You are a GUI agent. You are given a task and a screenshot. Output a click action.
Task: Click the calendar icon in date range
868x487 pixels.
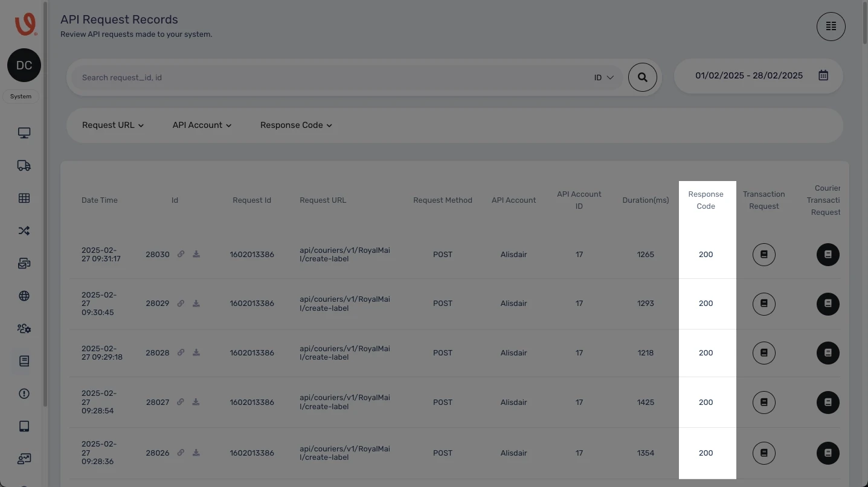pyautogui.click(x=823, y=75)
